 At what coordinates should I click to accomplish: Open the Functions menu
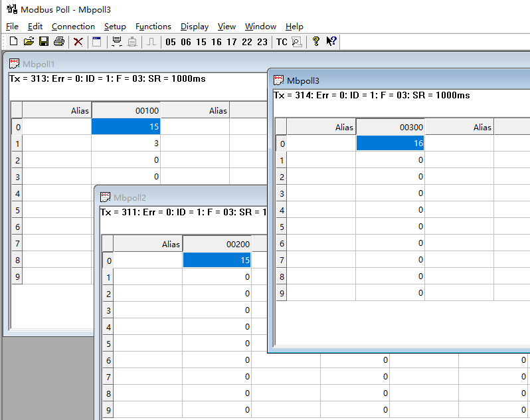click(153, 27)
